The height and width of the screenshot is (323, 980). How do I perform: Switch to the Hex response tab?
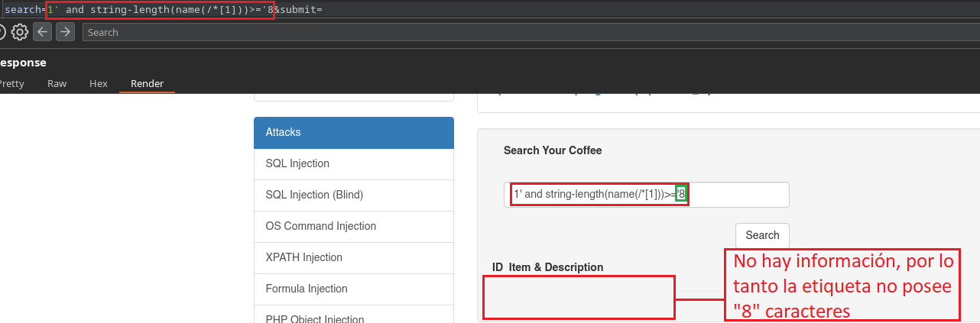[99, 84]
